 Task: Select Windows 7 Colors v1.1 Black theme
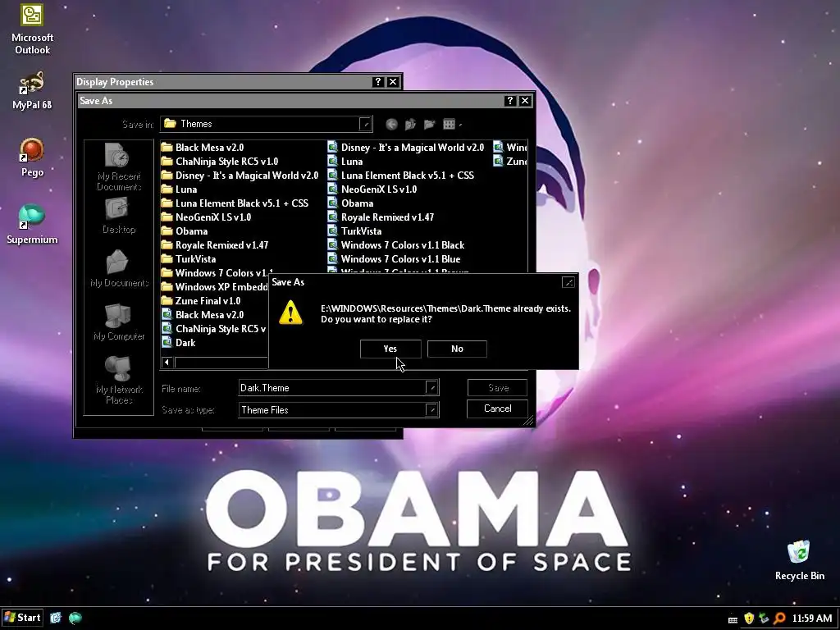pos(396,244)
